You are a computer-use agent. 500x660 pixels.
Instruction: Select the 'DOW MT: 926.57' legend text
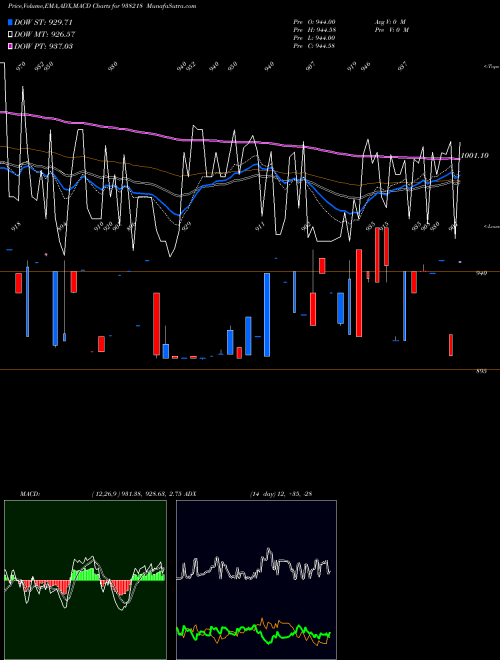[x=45, y=34]
